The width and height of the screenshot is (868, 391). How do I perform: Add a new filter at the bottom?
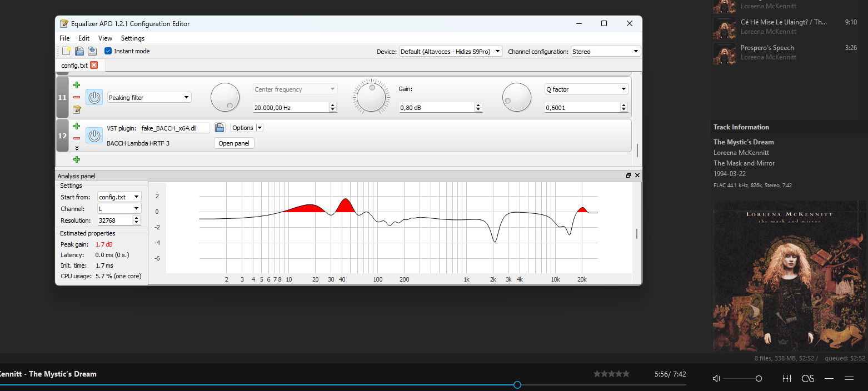(77, 159)
